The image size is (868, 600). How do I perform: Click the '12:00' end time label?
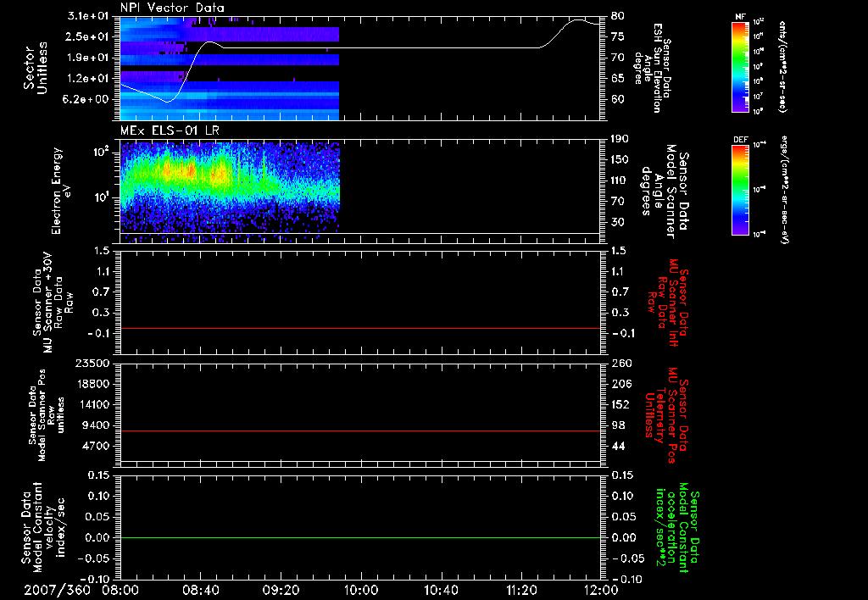coord(601,590)
